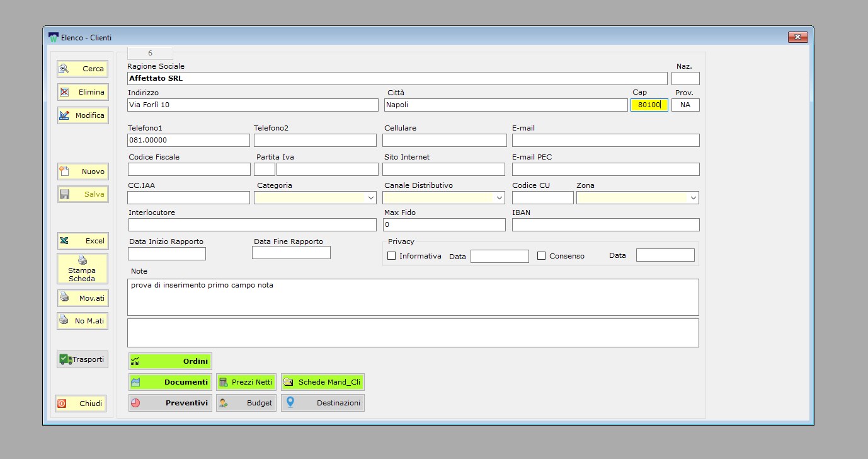Screen dimensions: 868x459
Task: Click the Max Fido field showing 0
Action: tap(444, 224)
